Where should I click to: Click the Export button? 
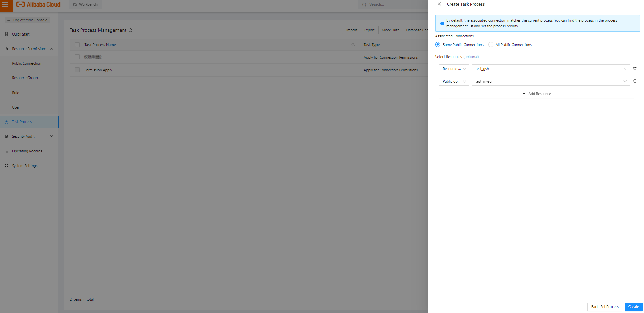click(369, 30)
